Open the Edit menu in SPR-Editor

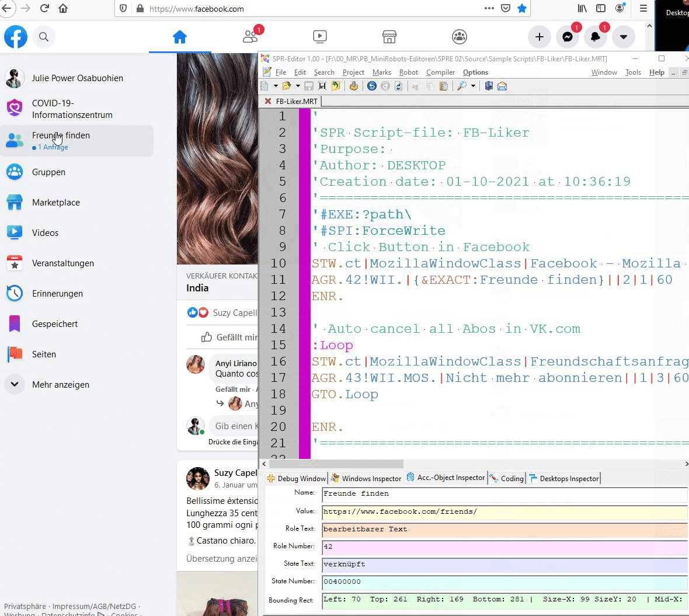tap(300, 72)
